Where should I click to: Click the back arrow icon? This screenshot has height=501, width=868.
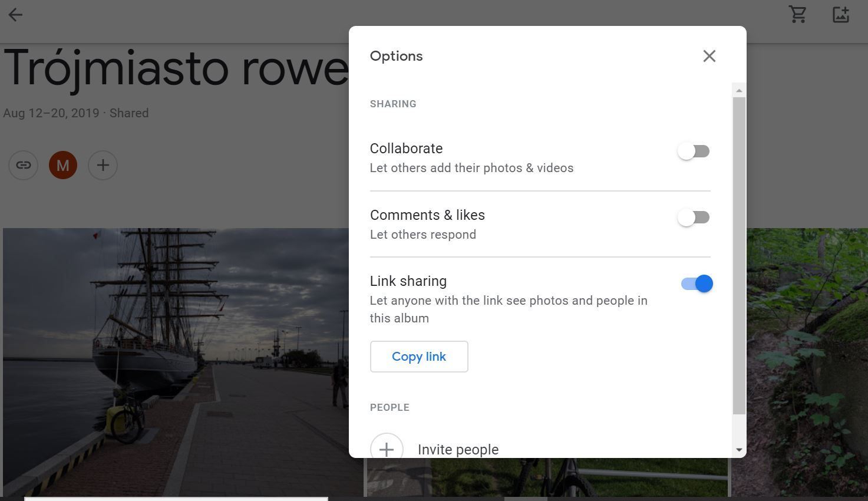tap(15, 15)
